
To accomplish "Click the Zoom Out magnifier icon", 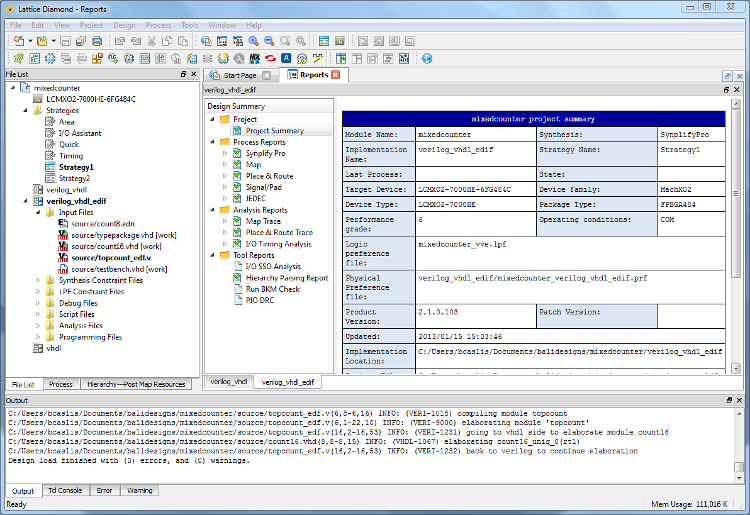I will (x=269, y=41).
